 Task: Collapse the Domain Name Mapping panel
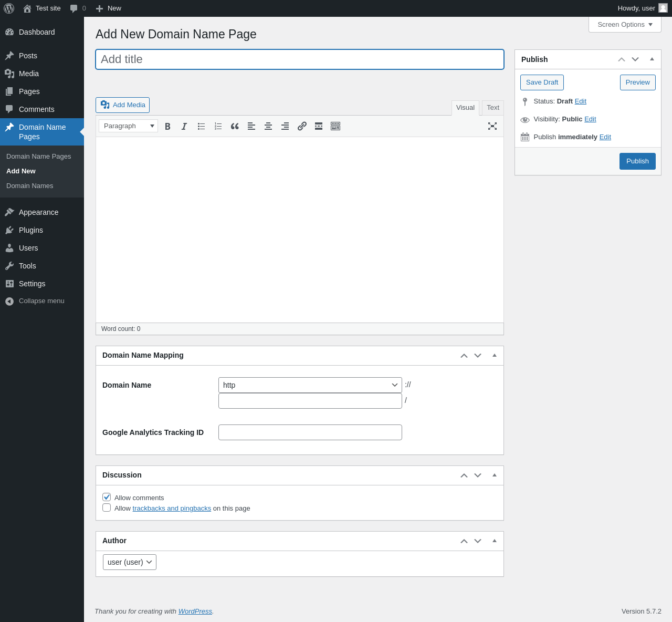494,356
